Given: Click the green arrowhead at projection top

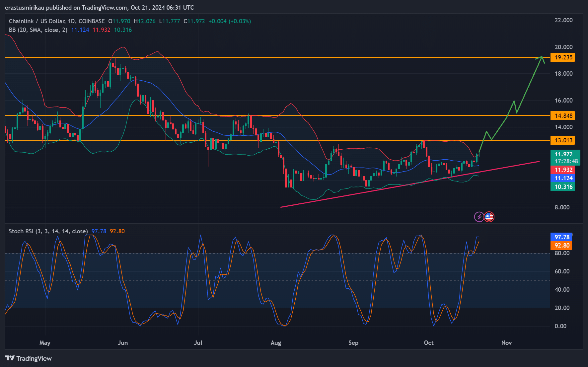Looking at the screenshot, I should point(542,58).
